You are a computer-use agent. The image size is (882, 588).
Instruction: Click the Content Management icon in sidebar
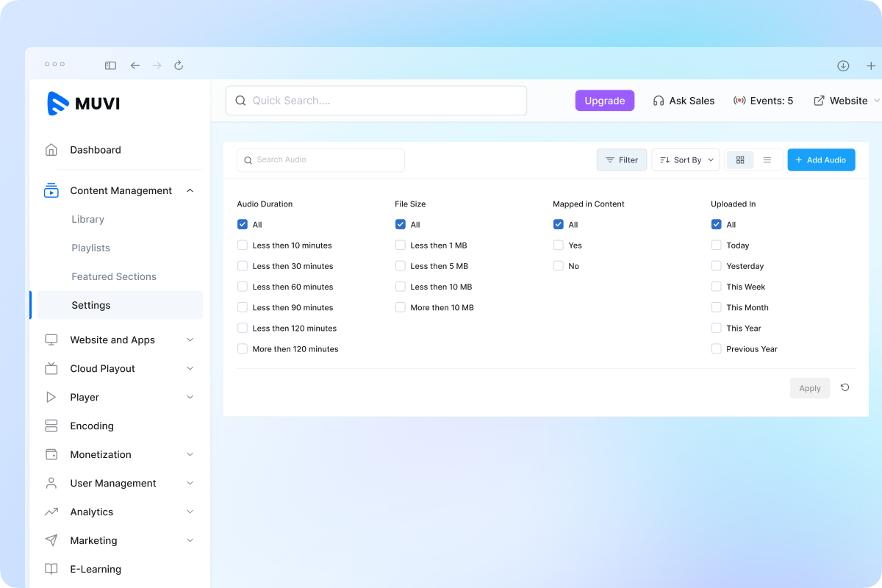click(x=51, y=190)
